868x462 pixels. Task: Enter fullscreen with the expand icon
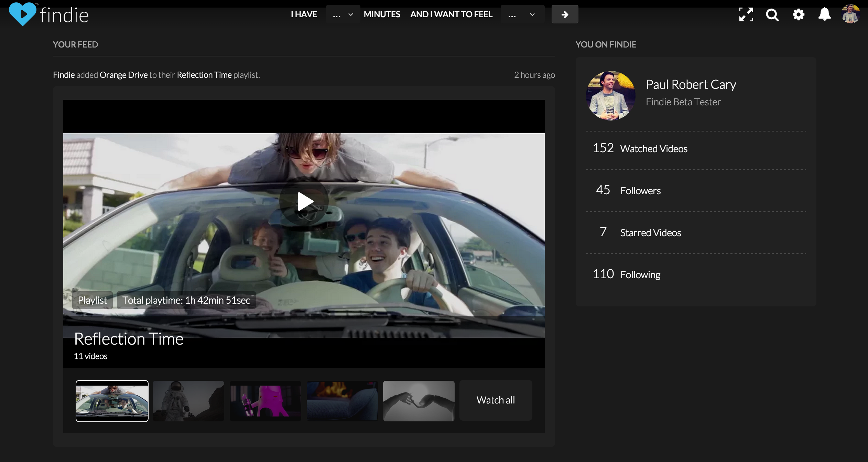coord(746,14)
